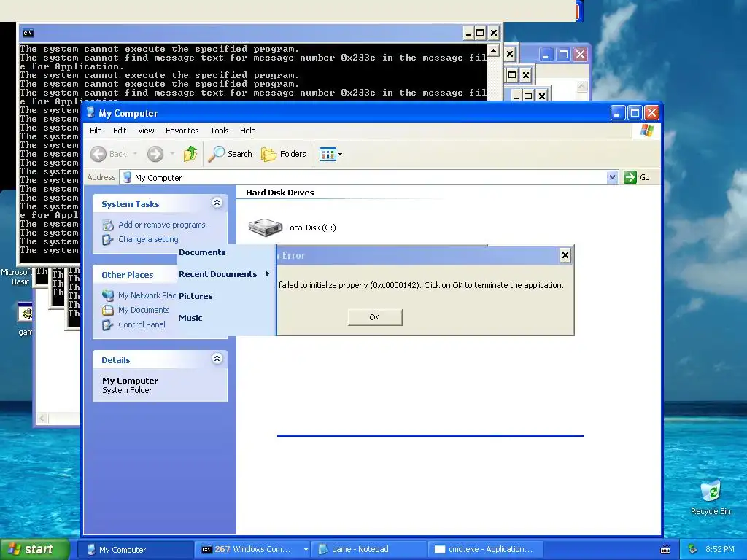Click the Windows flag logo in toolbar
Viewport: 747px width, 560px height.
(x=647, y=131)
